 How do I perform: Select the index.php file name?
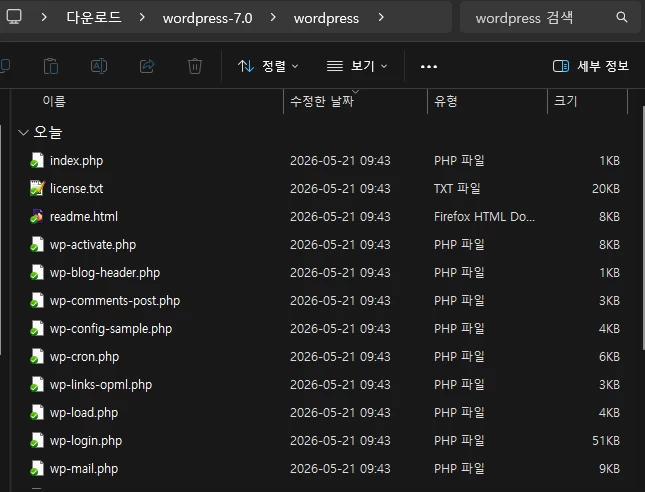[x=77, y=160]
